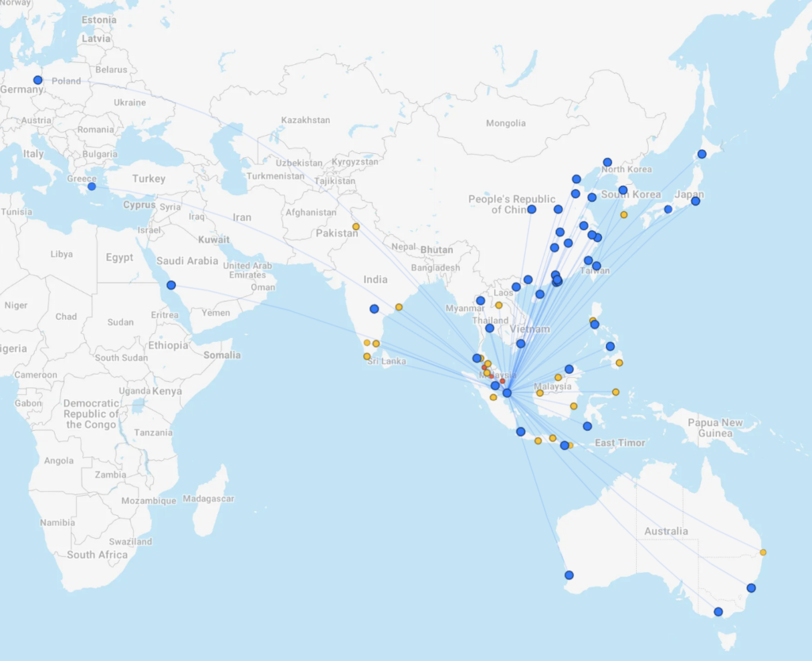Click the blue marker at Osaka in western Japan
Viewport: 812px width, 661px height.
pyautogui.click(x=668, y=209)
